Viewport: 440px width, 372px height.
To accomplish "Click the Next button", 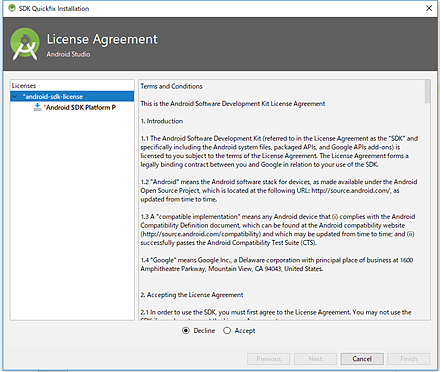I will coord(315,359).
